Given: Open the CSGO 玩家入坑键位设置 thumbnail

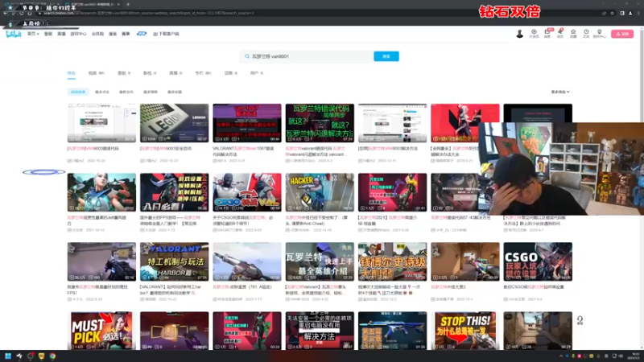Looking at the screenshot, I should (x=538, y=261).
